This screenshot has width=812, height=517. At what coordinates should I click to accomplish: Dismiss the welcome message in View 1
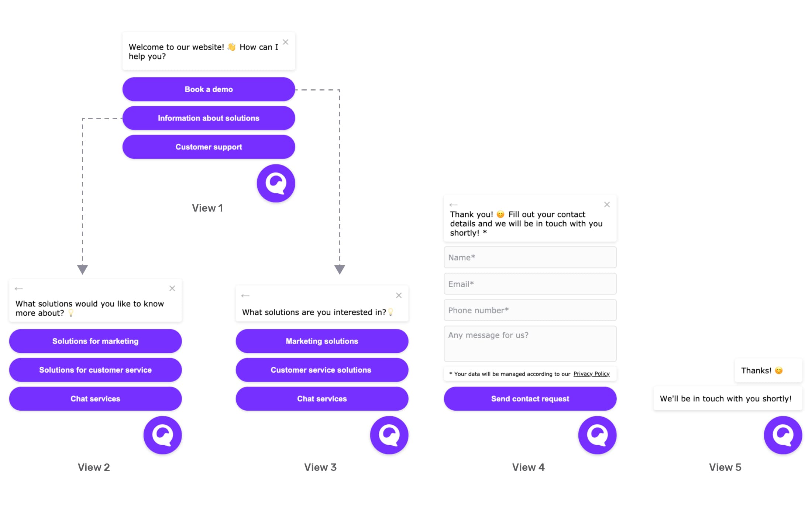pyautogui.click(x=285, y=42)
